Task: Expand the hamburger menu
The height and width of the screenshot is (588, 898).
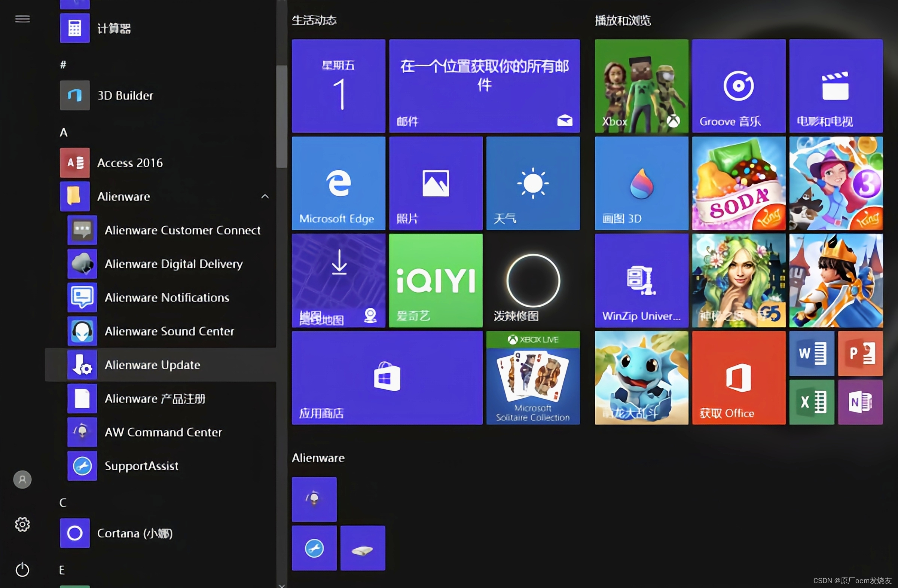Action: [22, 19]
